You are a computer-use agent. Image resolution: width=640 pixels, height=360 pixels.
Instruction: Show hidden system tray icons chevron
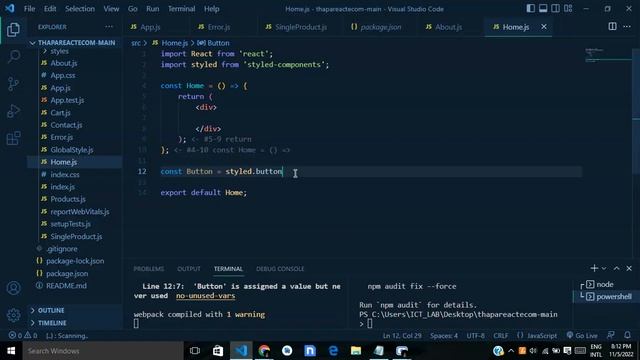click(x=511, y=351)
